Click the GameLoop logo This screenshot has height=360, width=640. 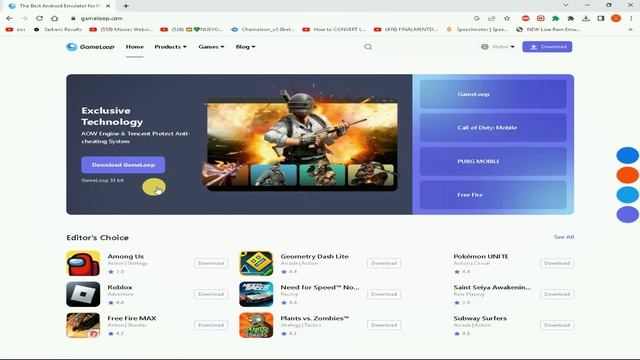(x=90, y=47)
